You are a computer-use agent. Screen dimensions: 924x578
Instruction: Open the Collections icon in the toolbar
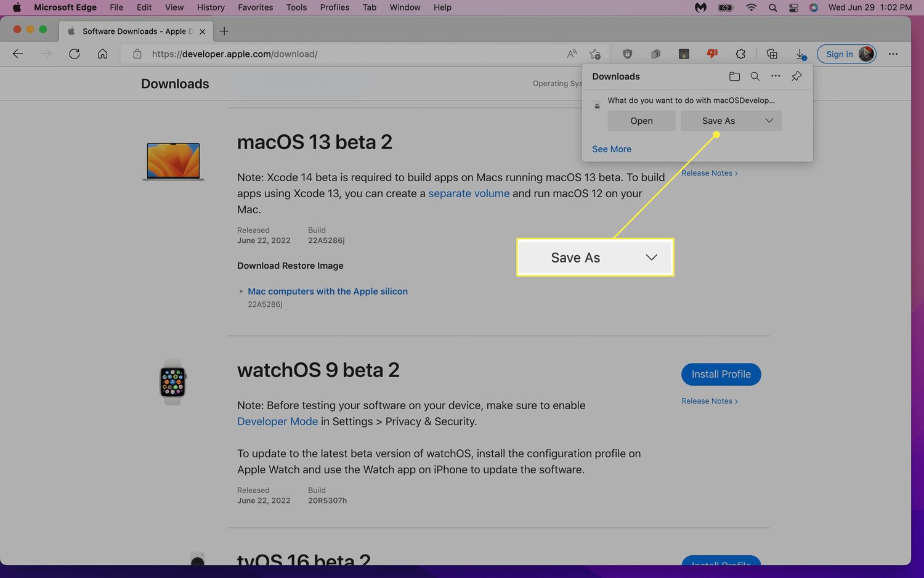[772, 54]
